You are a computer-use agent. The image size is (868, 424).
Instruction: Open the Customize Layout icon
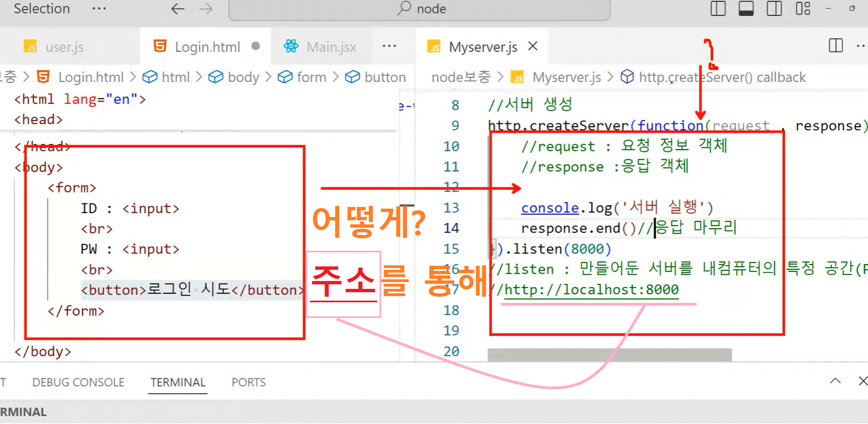pos(803,8)
